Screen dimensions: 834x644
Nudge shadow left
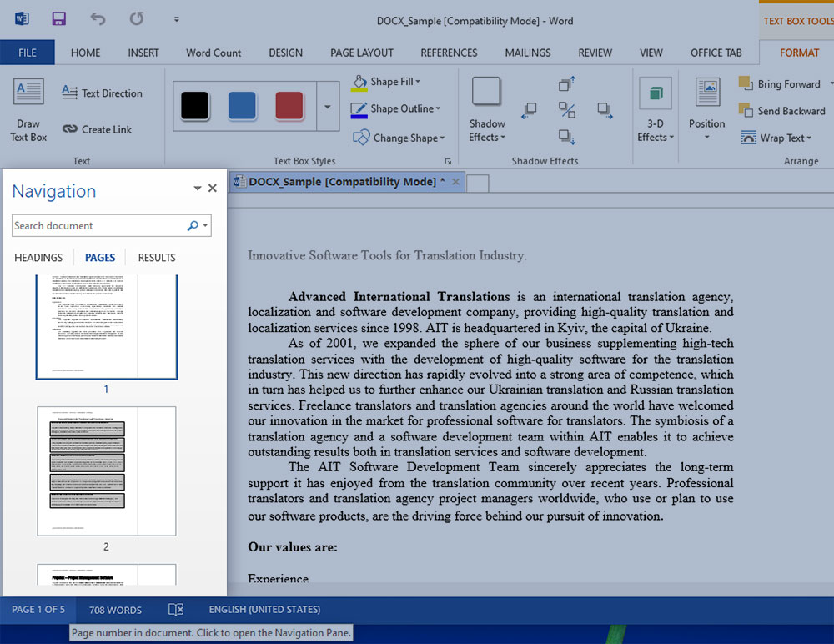[530, 110]
